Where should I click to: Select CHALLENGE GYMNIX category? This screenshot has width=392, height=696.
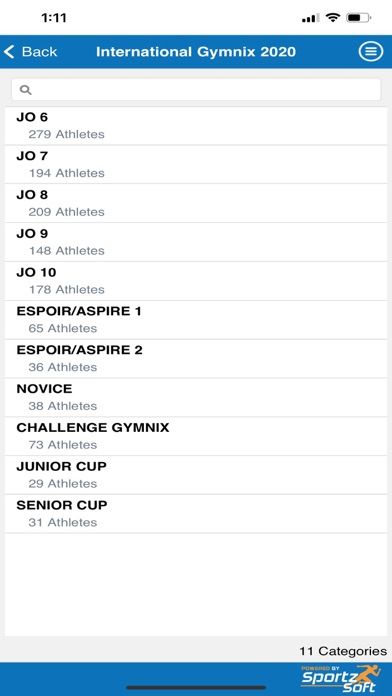[x=196, y=436]
